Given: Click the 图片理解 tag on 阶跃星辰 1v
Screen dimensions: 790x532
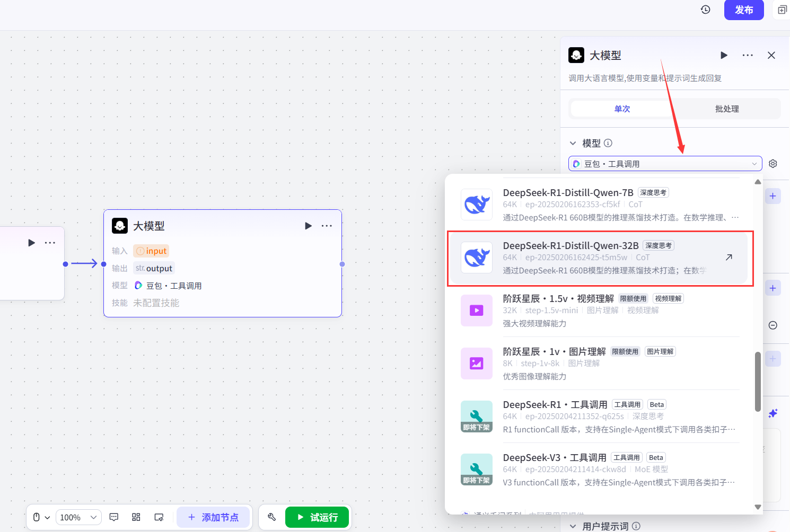Looking at the screenshot, I should click(660, 351).
